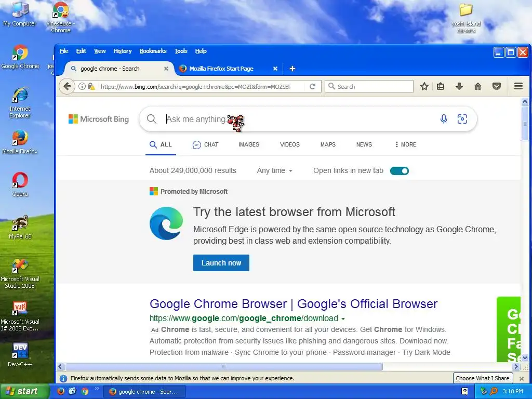Open the Firefox hamburger menu
Screen dimensions: 532x399
click(518, 87)
